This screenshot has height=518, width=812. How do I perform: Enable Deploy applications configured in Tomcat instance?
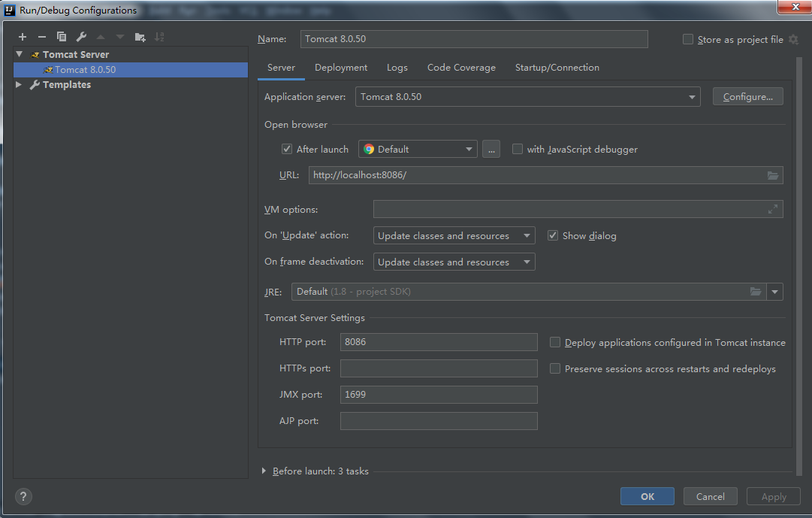pyautogui.click(x=554, y=342)
